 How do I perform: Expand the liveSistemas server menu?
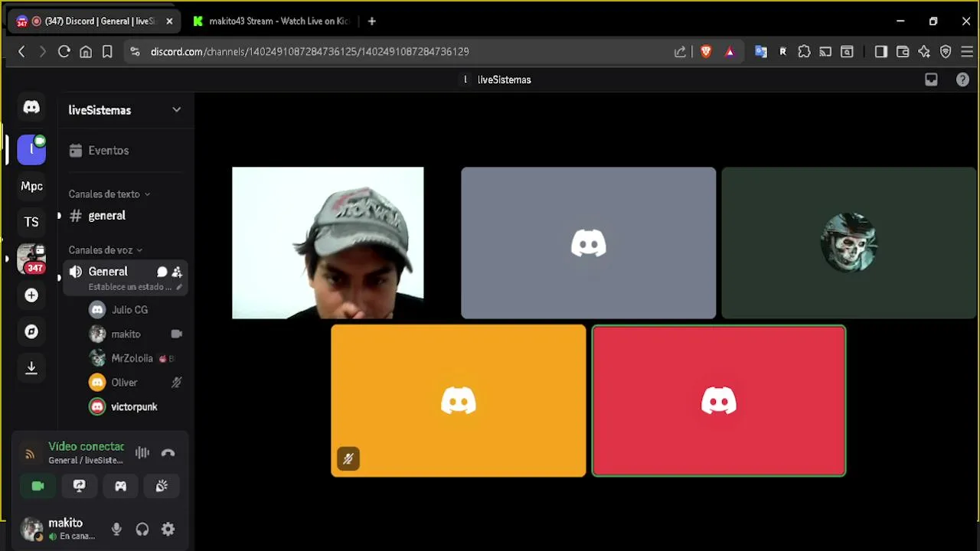pyautogui.click(x=177, y=110)
